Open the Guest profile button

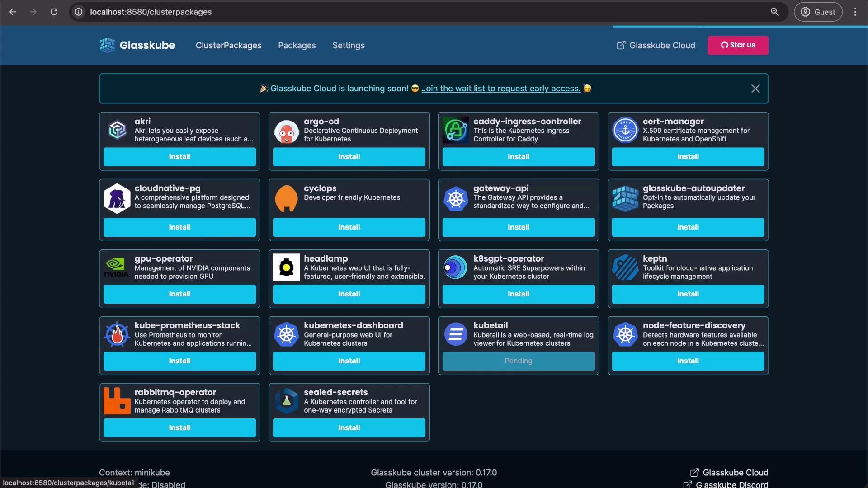click(x=818, y=12)
